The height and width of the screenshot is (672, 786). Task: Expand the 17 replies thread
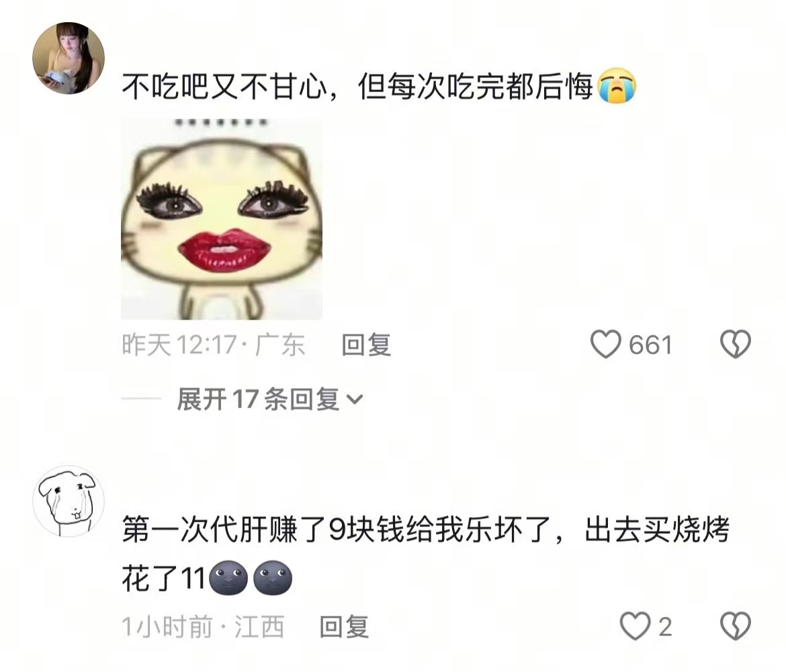tap(269, 399)
